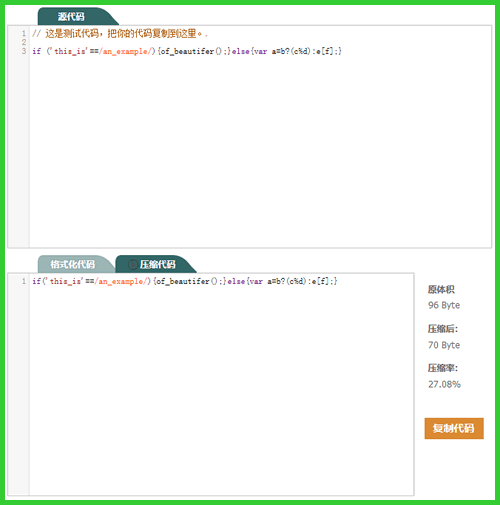The width and height of the screenshot is (500, 505).
Task: Click the play icon on 压缩代码 tab
Action: pos(132,265)
